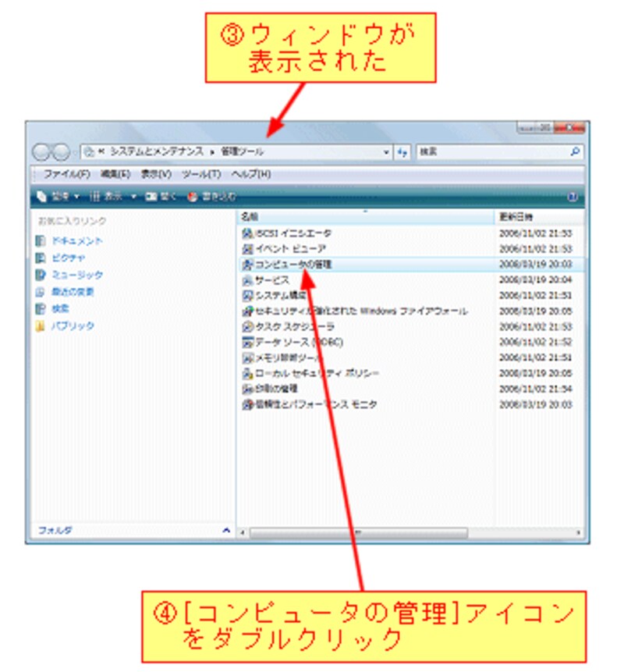Click the horizontal scrollbar left arrow
This screenshot has height=672, width=624.
tap(243, 533)
